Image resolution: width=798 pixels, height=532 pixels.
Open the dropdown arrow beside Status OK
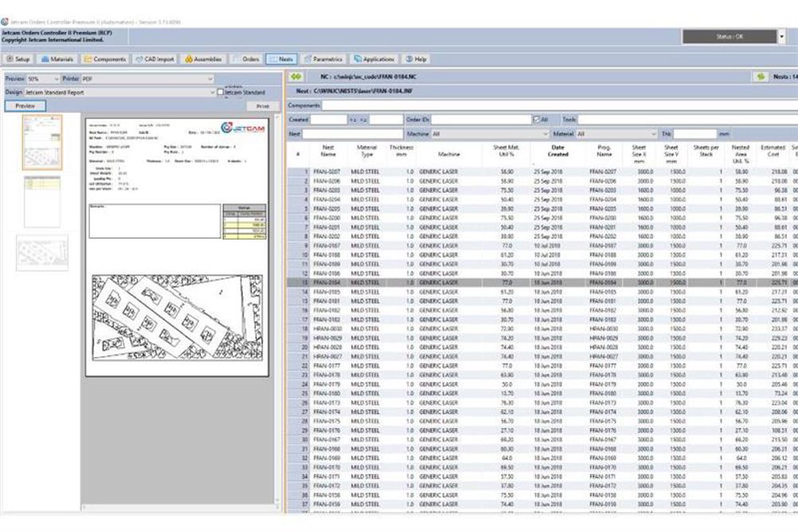coord(782,37)
